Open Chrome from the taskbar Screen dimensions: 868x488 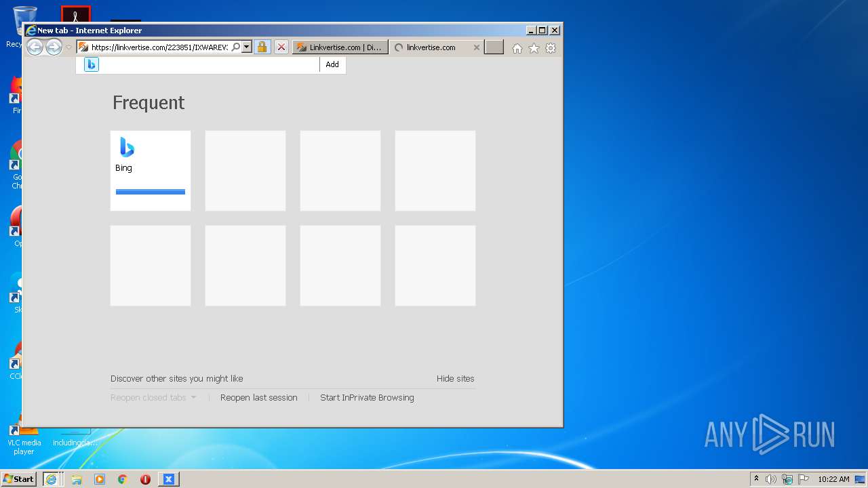coord(123,479)
